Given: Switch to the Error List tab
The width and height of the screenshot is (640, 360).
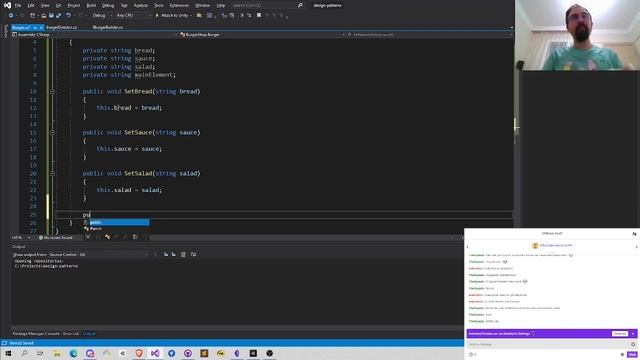Looking at the screenshot, I should [71, 333].
